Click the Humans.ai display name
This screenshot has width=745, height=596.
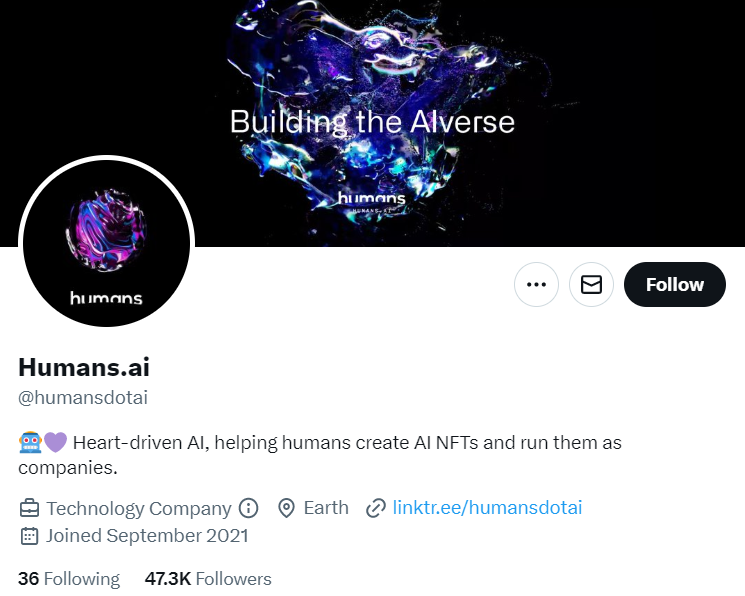(x=84, y=367)
